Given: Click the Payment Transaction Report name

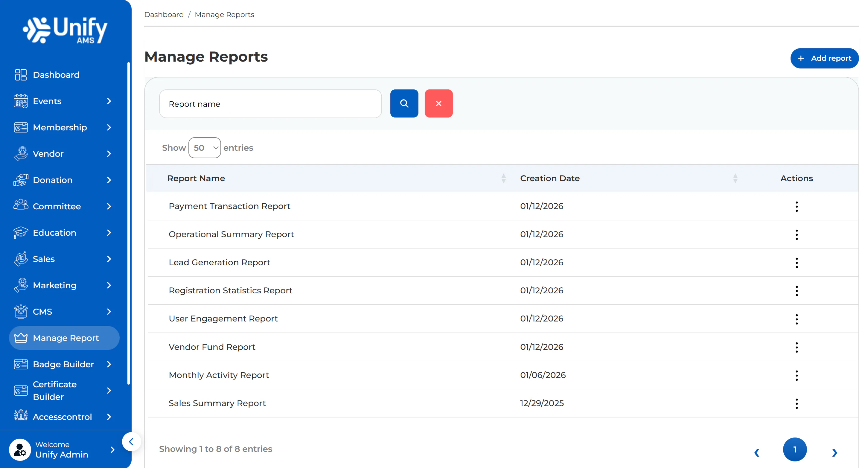Looking at the screenshot, I should [x=229, y=206].
